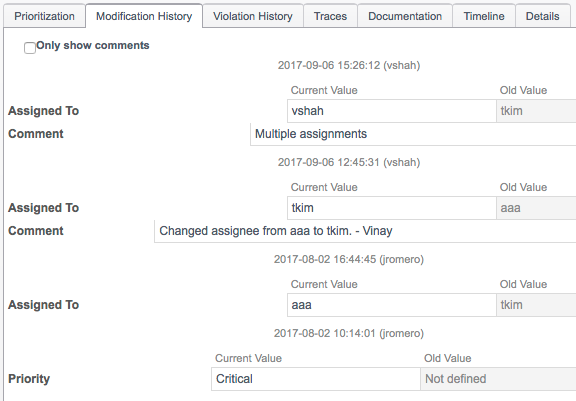Viewport: 576px width, 401px height.
Task: Click the vshah current value field
Action: [x=392, y=111]
